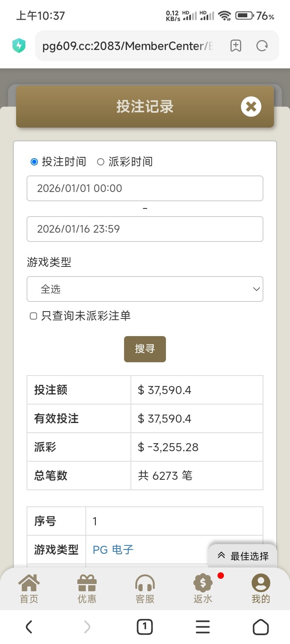Image resolution: width=290 pixels, height=644 pixels.
Task: Go to 我的 profile icon
Action: (x=261, y=583)
